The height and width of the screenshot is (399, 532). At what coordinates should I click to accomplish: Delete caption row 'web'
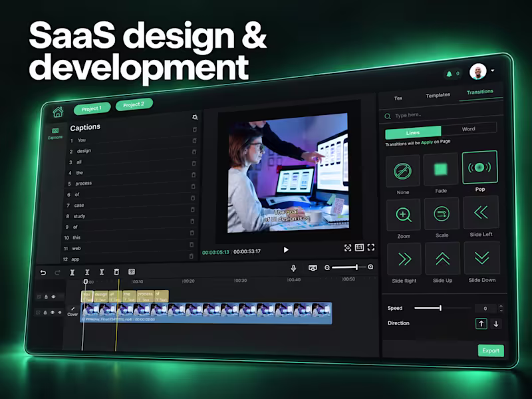(192, 245)
